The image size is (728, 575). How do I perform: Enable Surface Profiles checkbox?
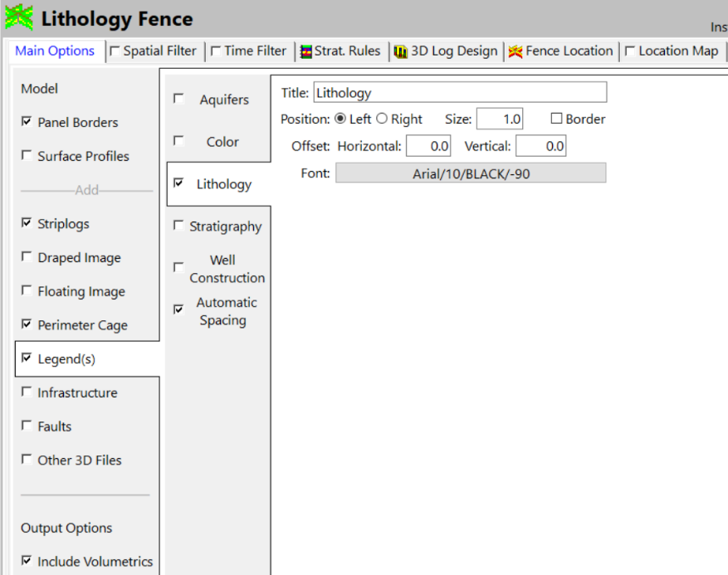click(27, 156)
